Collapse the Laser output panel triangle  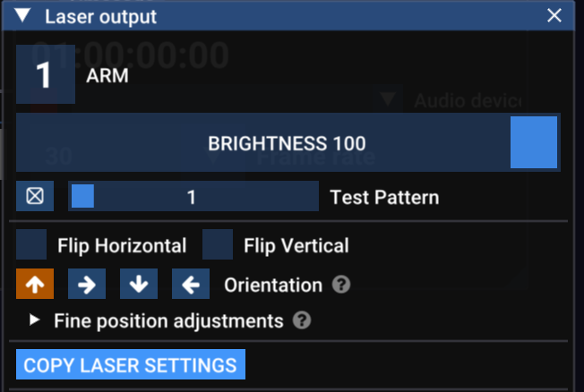tap(23, 16)
